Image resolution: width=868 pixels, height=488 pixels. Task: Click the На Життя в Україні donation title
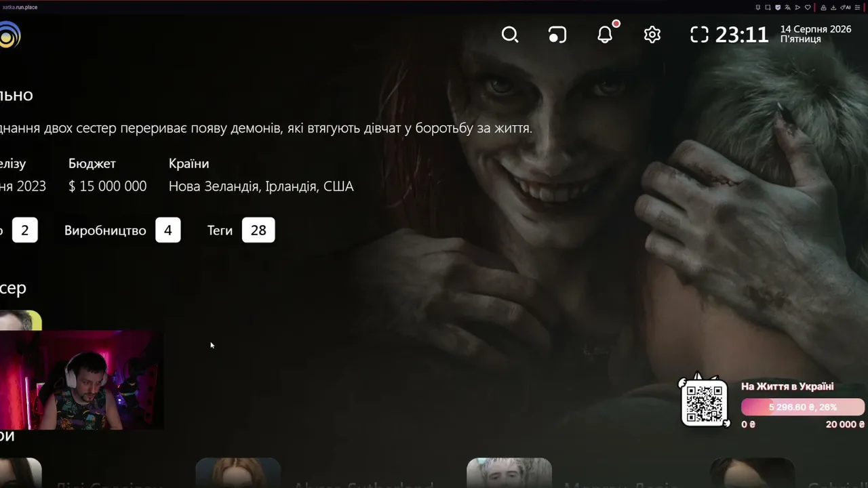click(787, 386)
